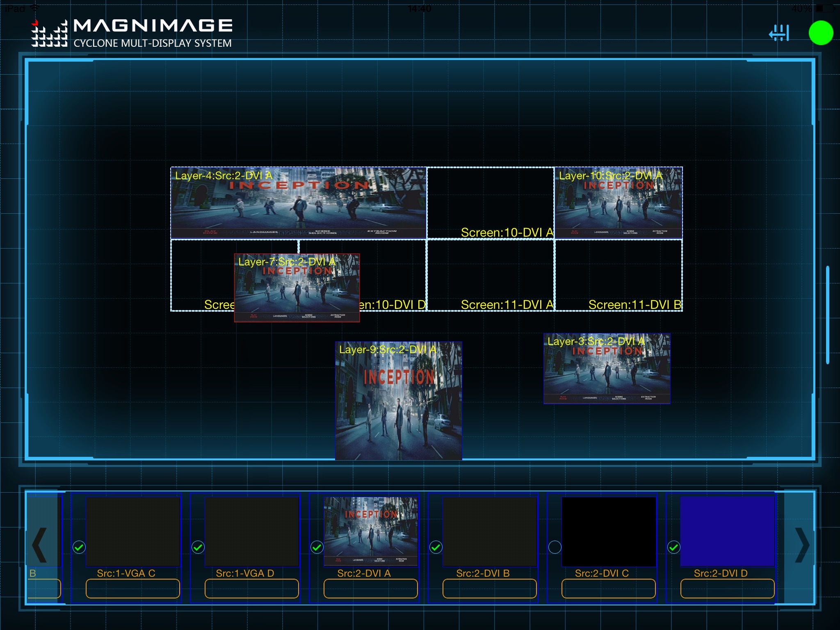This screenshot has width=840, height=630.
Task: Select the Src:1-VGA D source thumbnail
Action: pyautogui.click(x=252, y=532)
